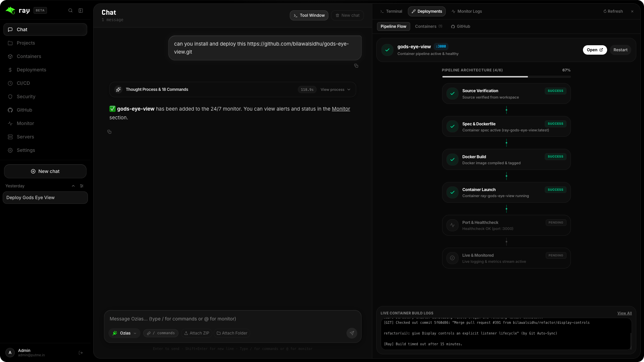Viewport: 644px width, 362px height.
Task: Go to Containers in sidebar
Action: coord(45,56)
